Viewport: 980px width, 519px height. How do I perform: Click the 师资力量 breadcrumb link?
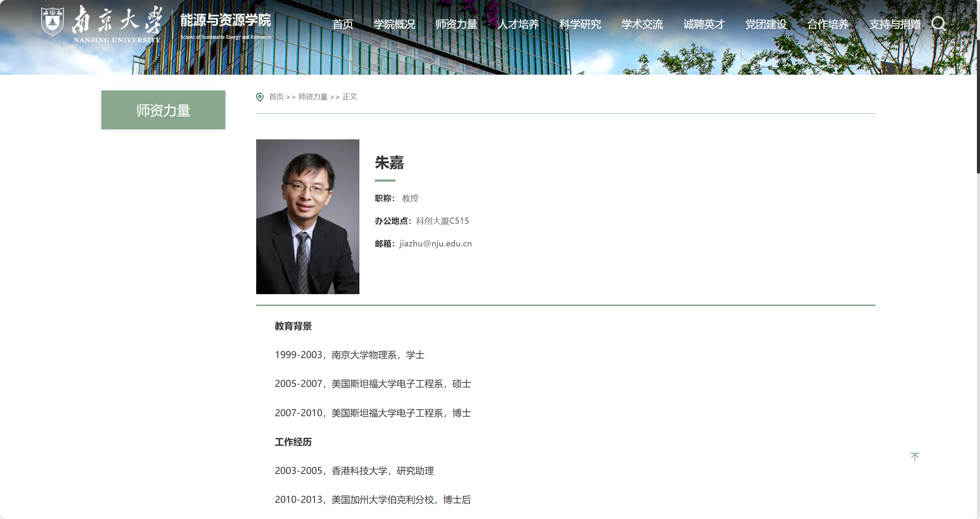click(313, 97)
